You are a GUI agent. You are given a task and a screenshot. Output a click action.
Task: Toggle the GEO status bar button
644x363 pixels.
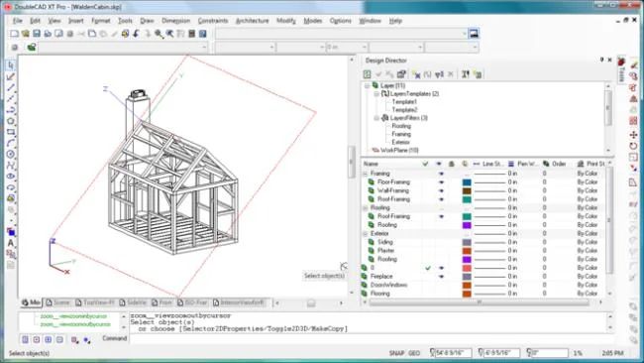click(x=414, y=353)
